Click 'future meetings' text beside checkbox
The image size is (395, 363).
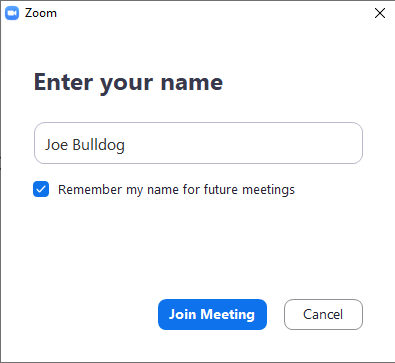click(x=249, y=190)
